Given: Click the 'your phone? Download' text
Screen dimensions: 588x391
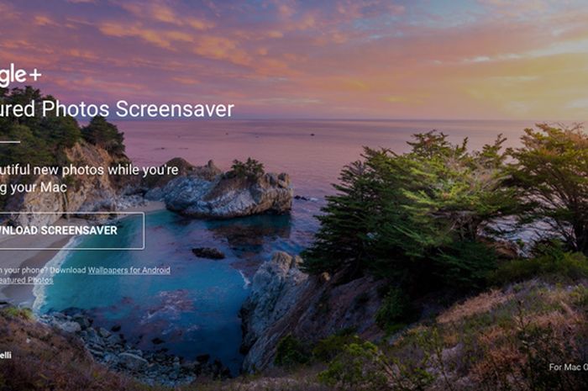Looking at the screenshot, I should [43, 270].
